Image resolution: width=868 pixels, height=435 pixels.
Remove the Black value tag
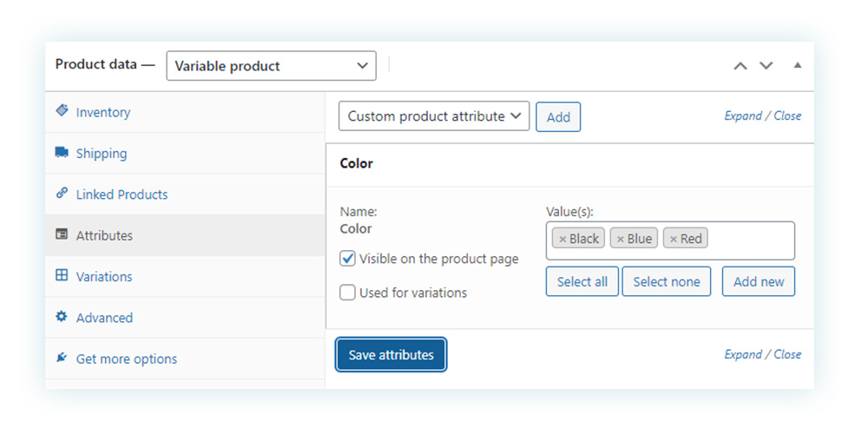(x=562, y=239)
